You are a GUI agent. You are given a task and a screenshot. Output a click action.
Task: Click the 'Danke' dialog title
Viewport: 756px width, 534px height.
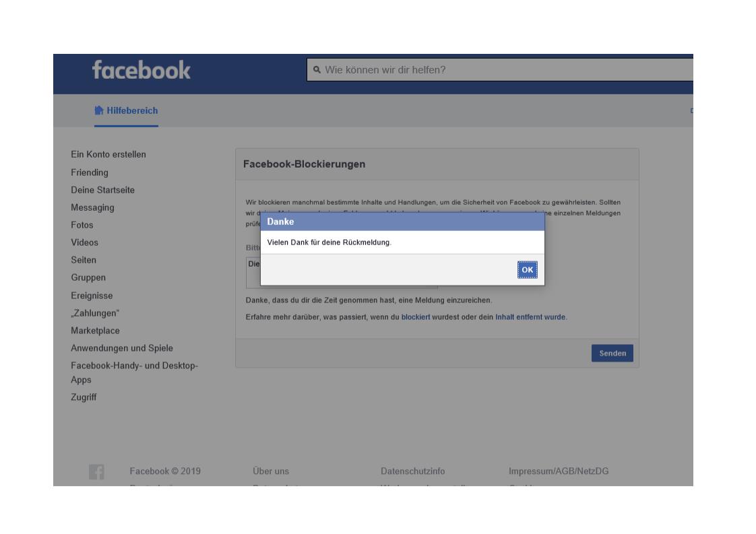coord(280,222)
